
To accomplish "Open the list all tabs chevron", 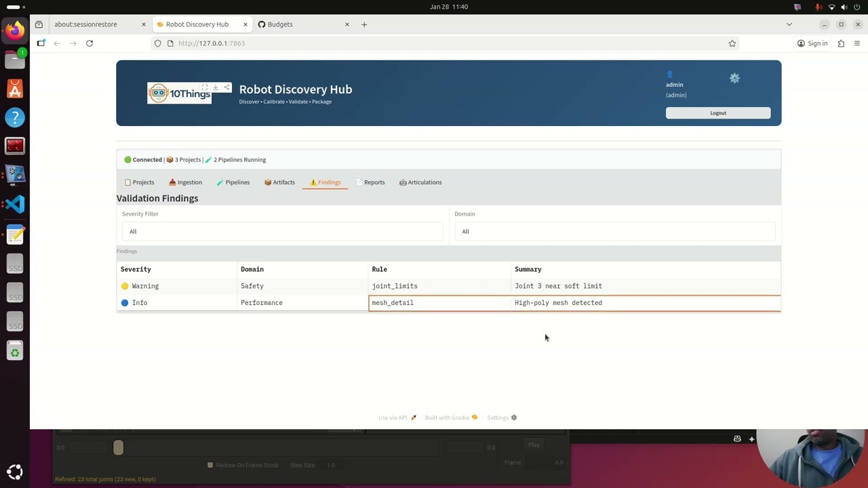I will (x=789, y=24).
